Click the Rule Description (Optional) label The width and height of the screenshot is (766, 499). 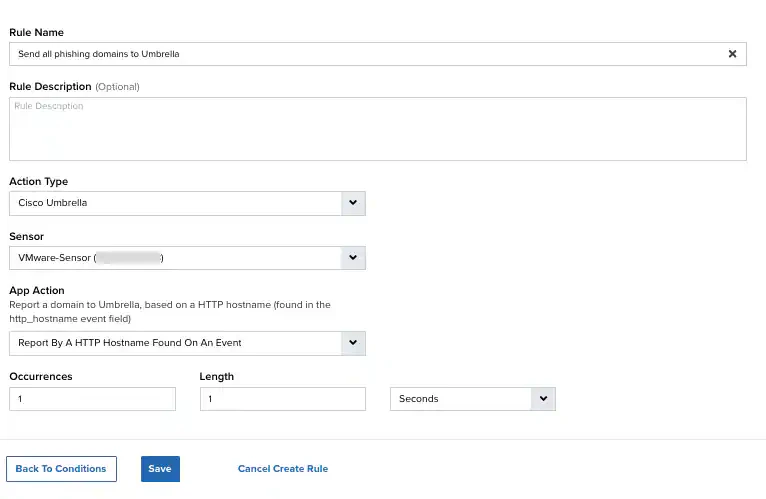pyautogui.click(x=74, y=87)
